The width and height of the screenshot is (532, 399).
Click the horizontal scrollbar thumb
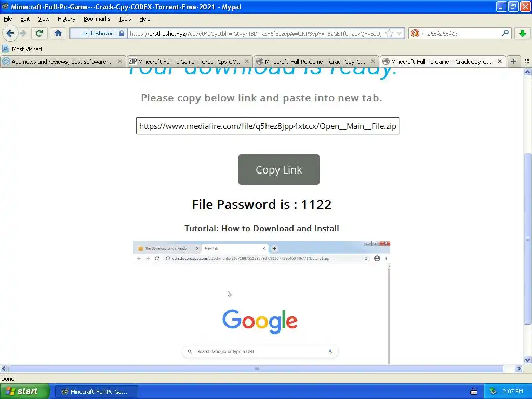[257, 368]
